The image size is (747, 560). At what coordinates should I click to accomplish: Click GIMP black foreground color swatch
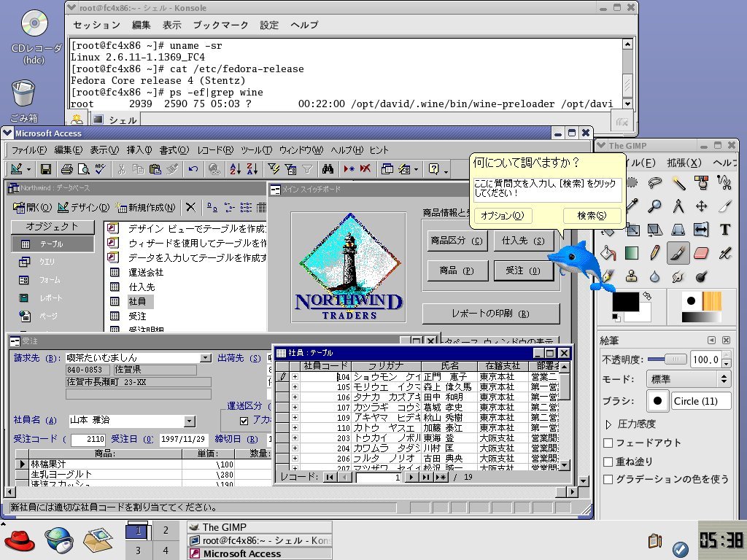click(x=625, y=303)
